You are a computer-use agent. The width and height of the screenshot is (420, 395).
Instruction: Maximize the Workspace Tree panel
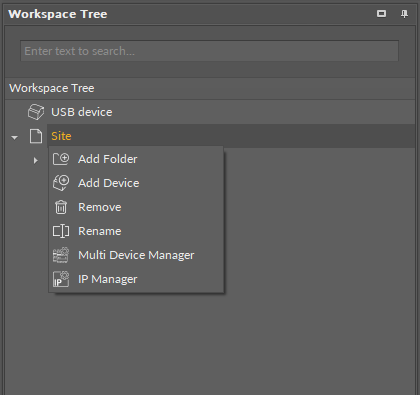pos(381,14)
